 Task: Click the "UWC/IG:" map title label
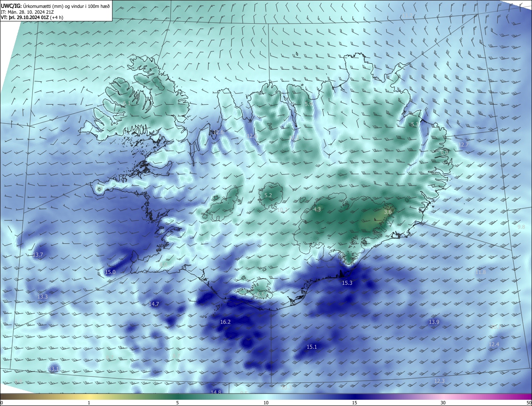point(11,6)
